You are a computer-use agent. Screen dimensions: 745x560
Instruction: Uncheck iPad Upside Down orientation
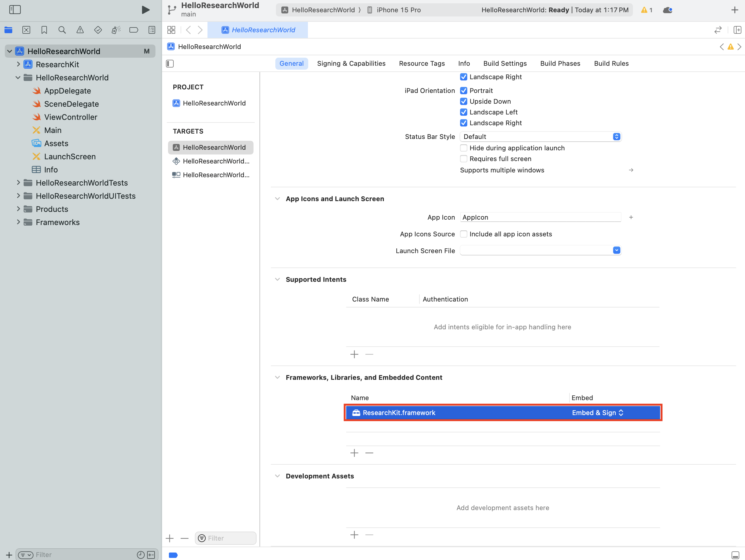tap(463, 101)
